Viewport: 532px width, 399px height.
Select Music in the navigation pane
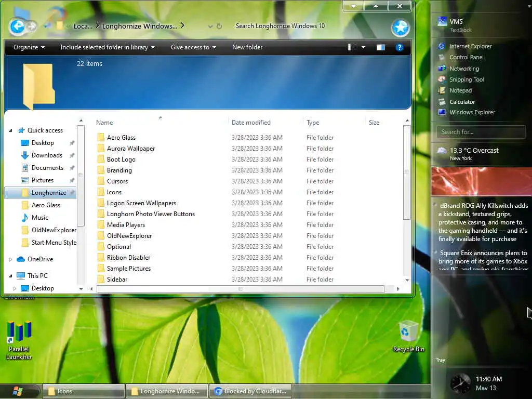[39, 218]
